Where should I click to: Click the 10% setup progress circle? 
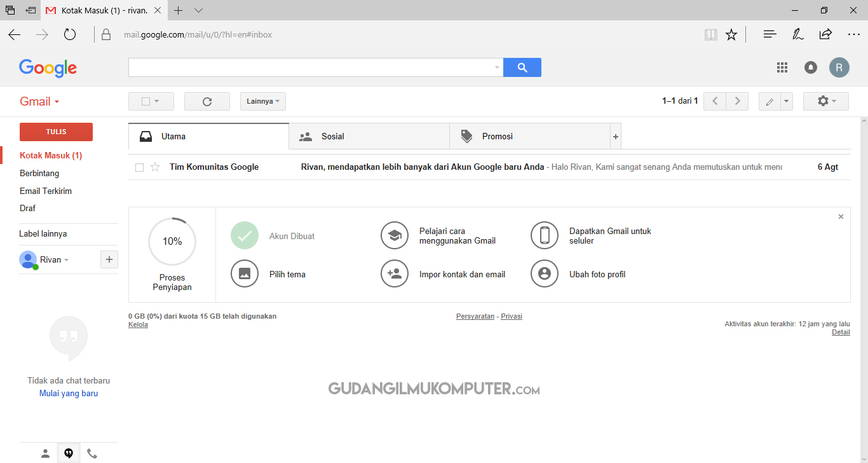[x=172, y=242]
